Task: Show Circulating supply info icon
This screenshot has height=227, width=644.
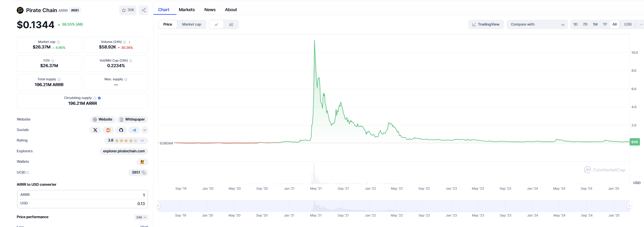Action: click(95, 98)
